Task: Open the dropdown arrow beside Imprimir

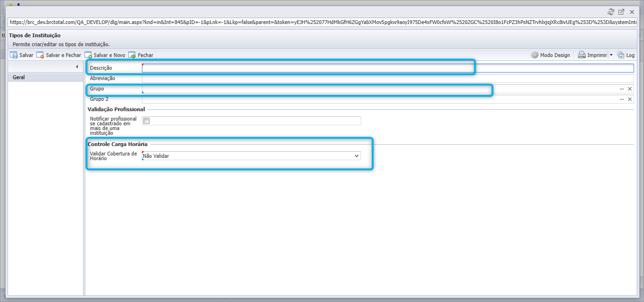Action: coord(611,55)
